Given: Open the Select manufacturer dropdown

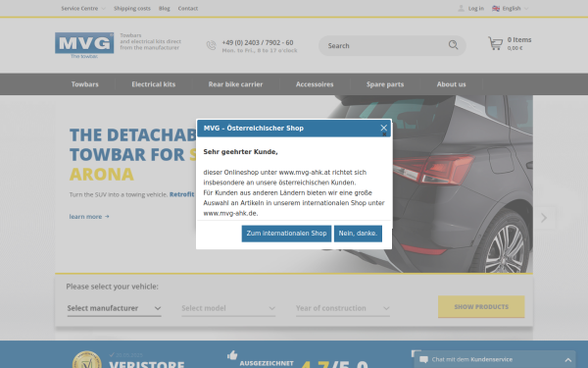Looking at the screenshot, I should point(114,308).
